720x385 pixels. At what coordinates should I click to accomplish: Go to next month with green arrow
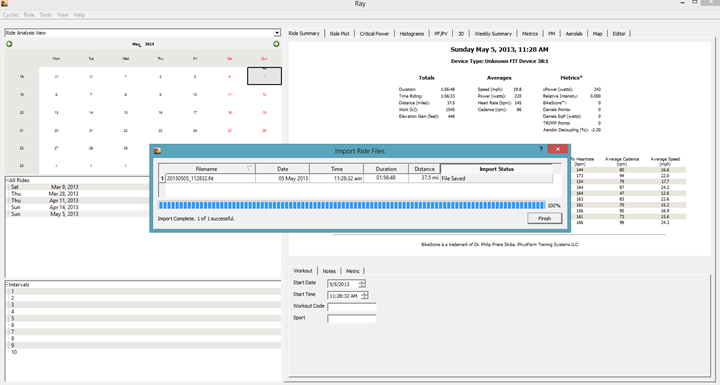tap(276, 44)
